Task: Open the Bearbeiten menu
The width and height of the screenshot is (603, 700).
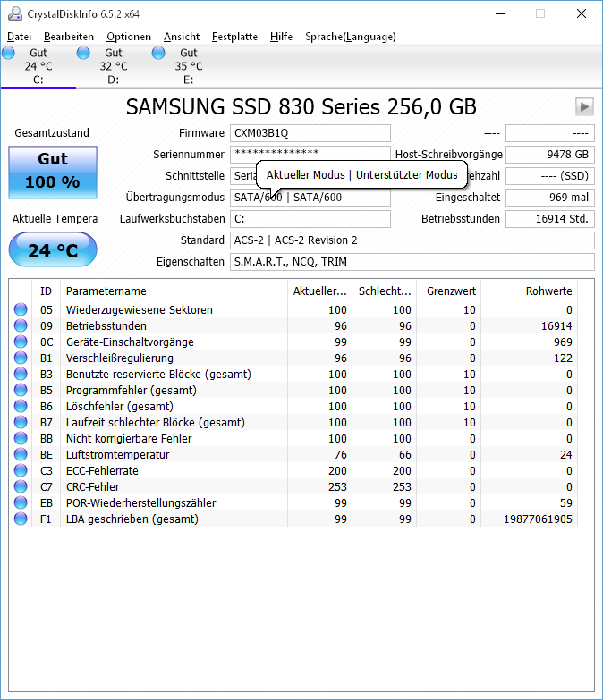Action: (69, 37)
